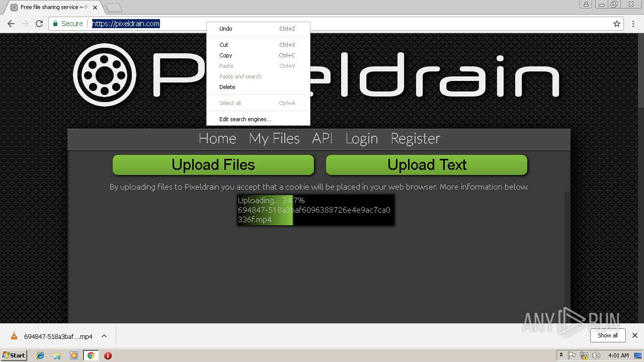The width and height of the screenshot is (644, 362).
Task: Choose Undo in the context menu
Action: (258, 29)
